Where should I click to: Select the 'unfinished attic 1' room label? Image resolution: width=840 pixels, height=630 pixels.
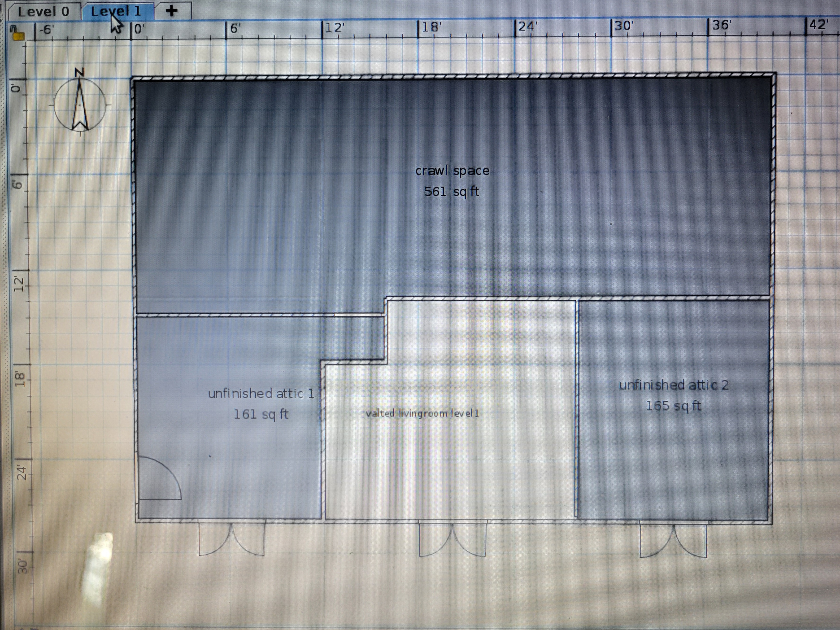click(261, 394)
